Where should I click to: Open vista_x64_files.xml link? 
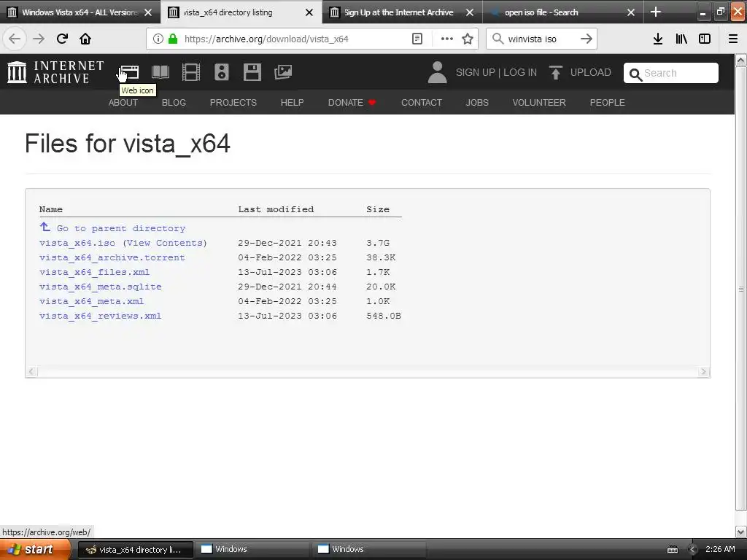point(94,273)
